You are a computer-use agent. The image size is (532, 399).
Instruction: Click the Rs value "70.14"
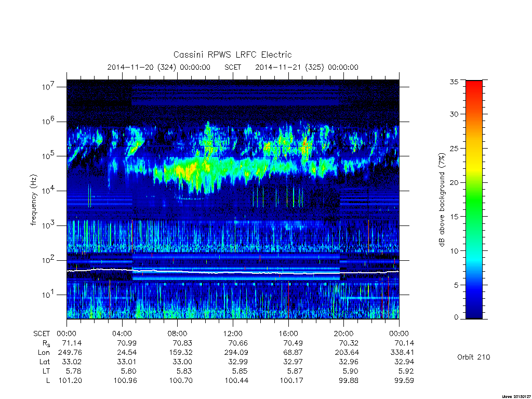point(404,343)
